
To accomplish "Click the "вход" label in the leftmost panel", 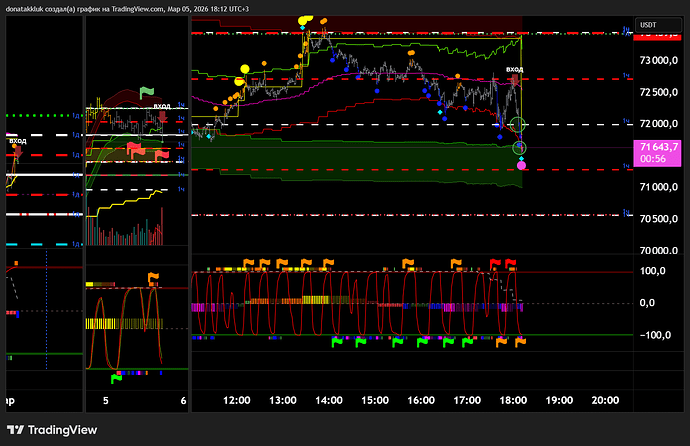I will [18, 142].
